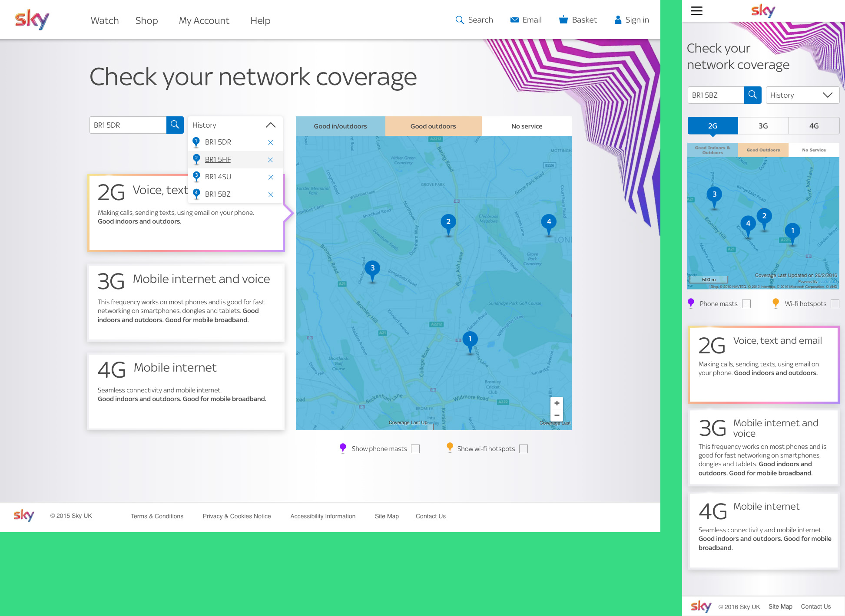Click the Search magnifier icon in desktop header
845x616 pixels.
tap(460, 20)
